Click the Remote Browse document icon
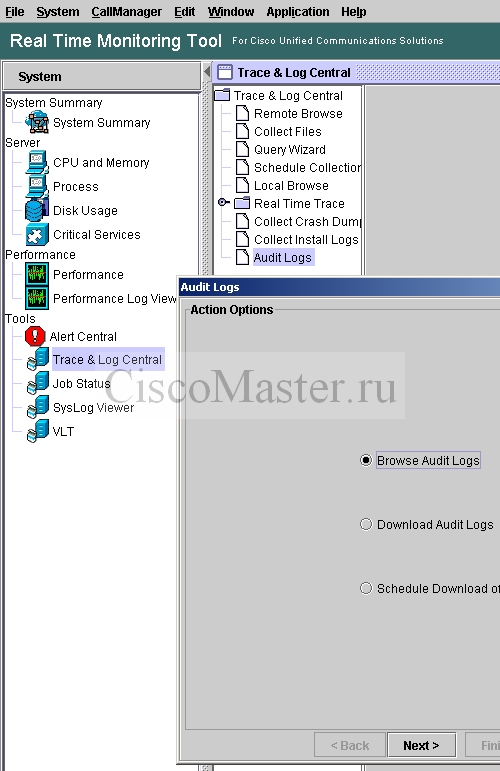 click(242, 113)
